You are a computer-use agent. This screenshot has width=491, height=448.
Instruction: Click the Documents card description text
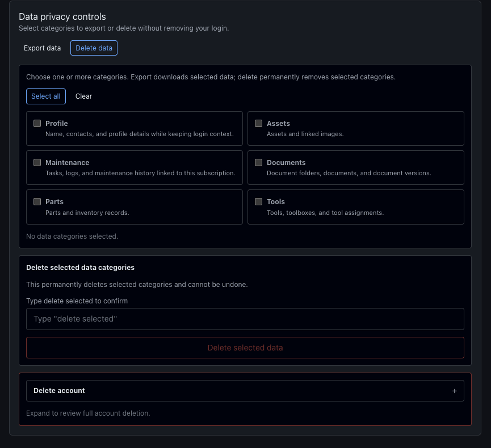(x=349, y=173)
